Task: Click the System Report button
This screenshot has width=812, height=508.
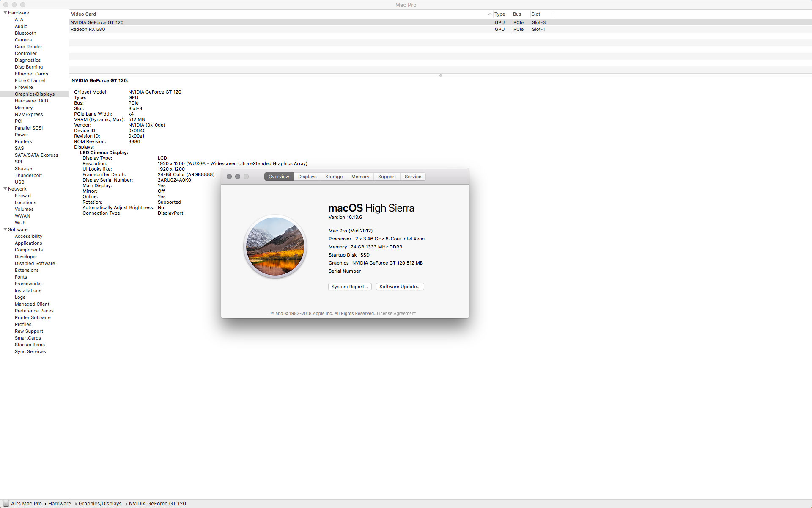Action: click(349, 287)
